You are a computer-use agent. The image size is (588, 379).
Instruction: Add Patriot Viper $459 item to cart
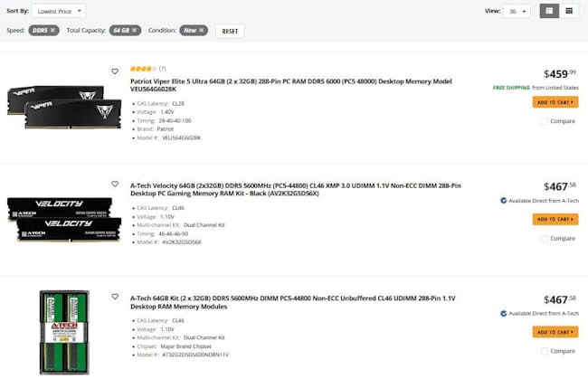pos(555,102)
